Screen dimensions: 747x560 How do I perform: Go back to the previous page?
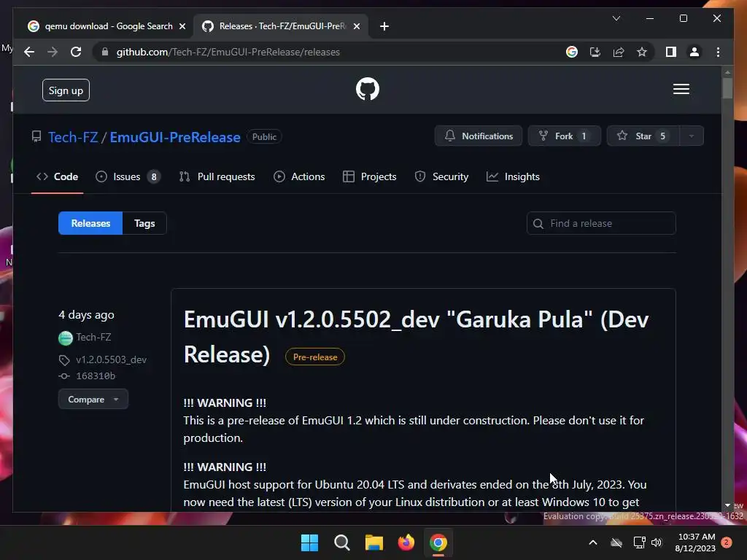coord(29,52)
